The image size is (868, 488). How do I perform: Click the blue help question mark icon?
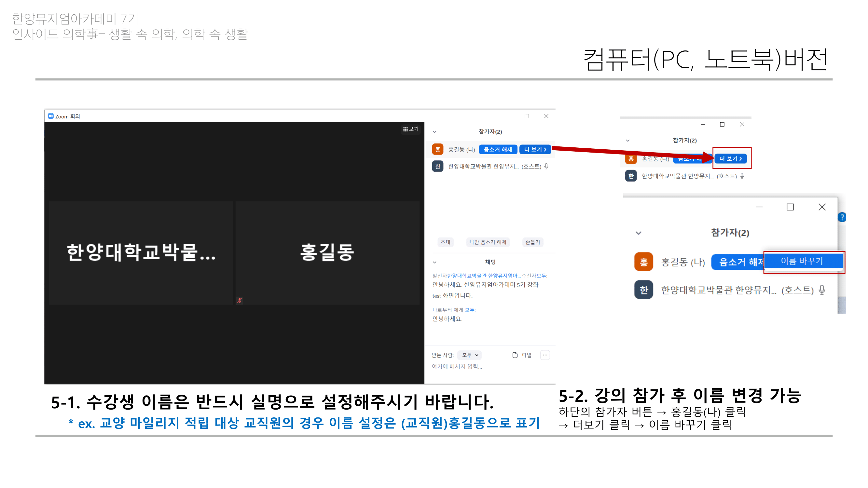(842, 217)
